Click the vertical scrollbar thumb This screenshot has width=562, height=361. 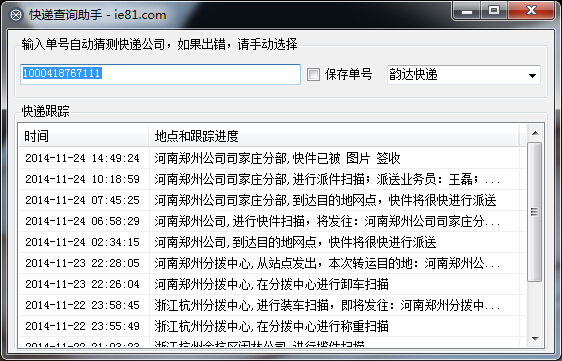click(535, 212)
